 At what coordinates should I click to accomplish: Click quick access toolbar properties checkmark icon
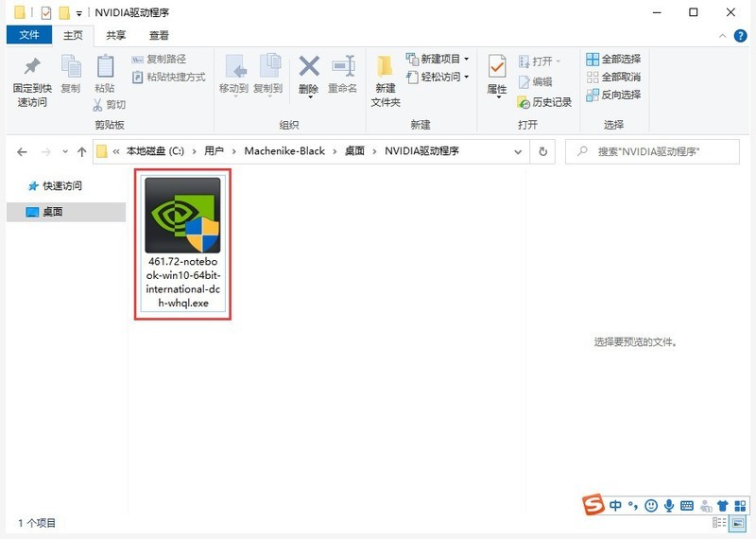[45, 12]
